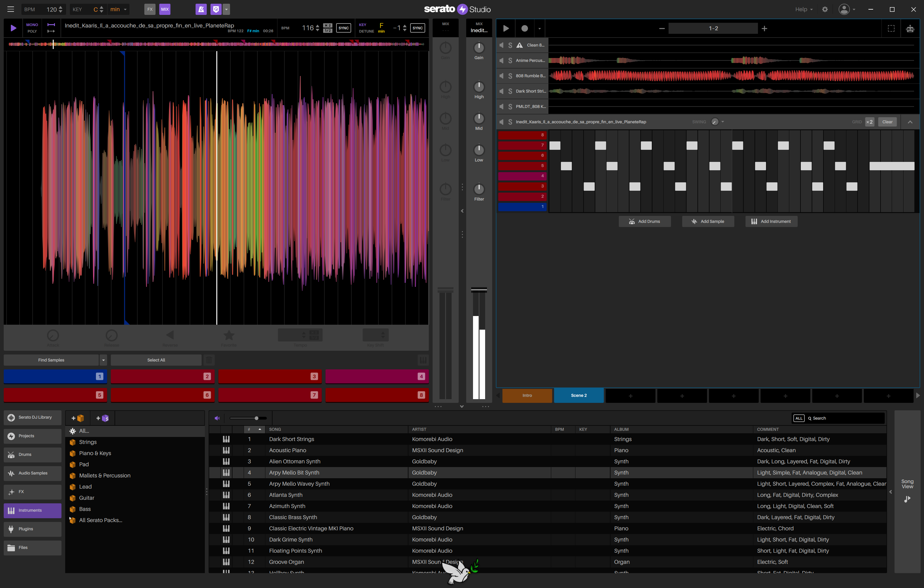Image resolution: width=924 pixels, height=588 pixels.
Task: Select the blue cue pad 1
Action: [55, 376]
